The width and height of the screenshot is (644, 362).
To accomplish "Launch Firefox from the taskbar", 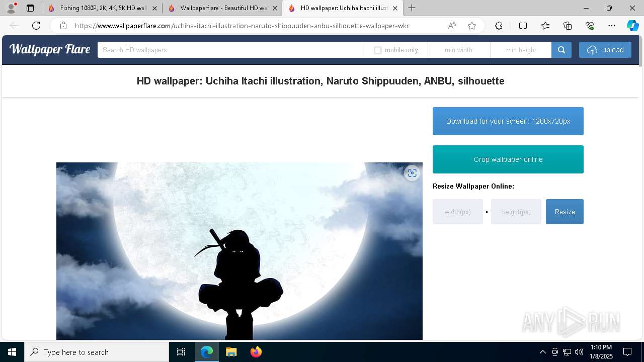I will coord(256,352).
